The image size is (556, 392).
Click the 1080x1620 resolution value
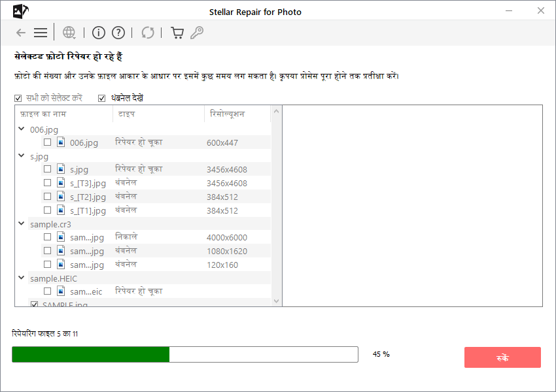point(227,252)
